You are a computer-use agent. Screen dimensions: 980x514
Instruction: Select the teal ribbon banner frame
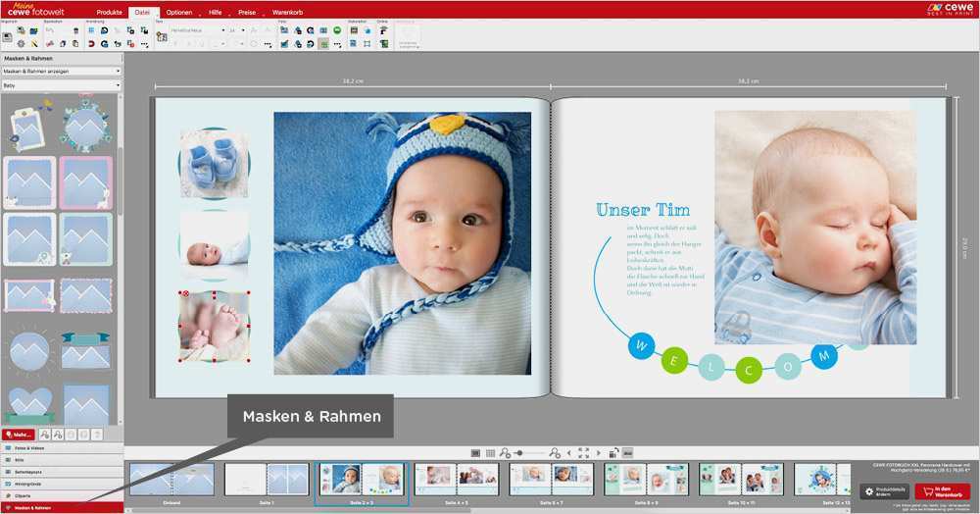86,350
